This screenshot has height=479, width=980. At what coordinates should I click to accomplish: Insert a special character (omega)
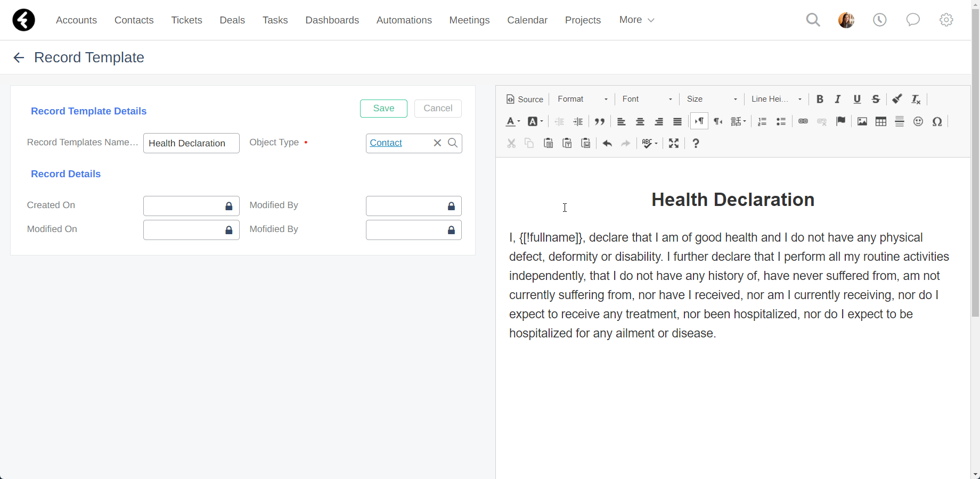click(x=937, y=121)
